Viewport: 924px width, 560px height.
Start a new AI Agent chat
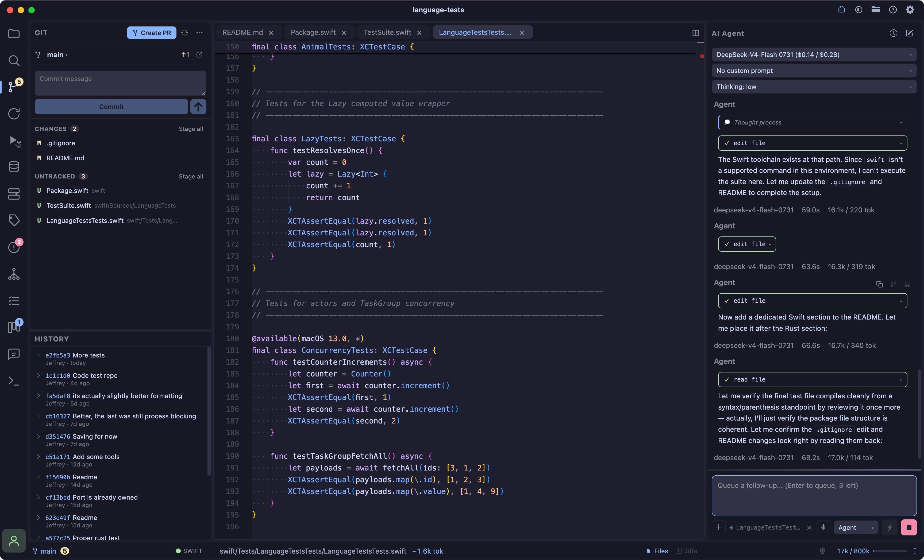(x=909, y=33)
